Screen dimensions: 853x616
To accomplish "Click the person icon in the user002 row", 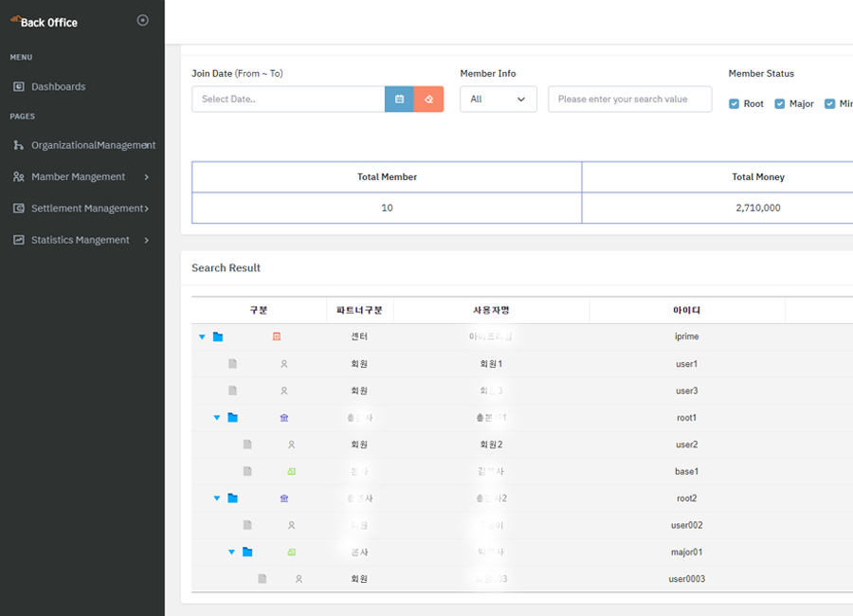I will 292,525.
